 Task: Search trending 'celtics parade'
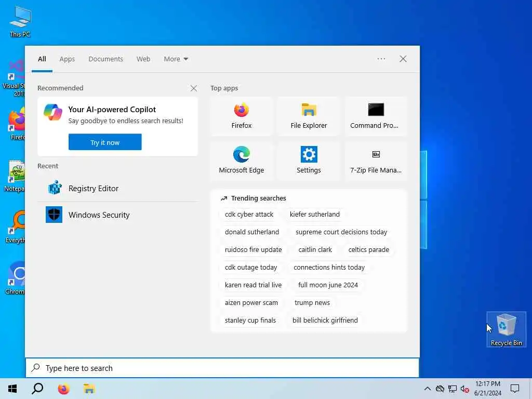point(368,250)
